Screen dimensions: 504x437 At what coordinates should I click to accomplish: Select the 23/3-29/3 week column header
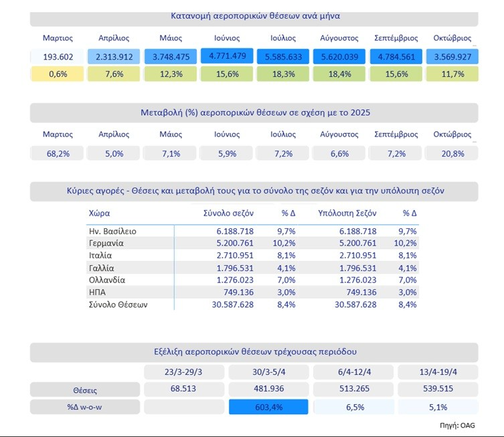(184, 372)
